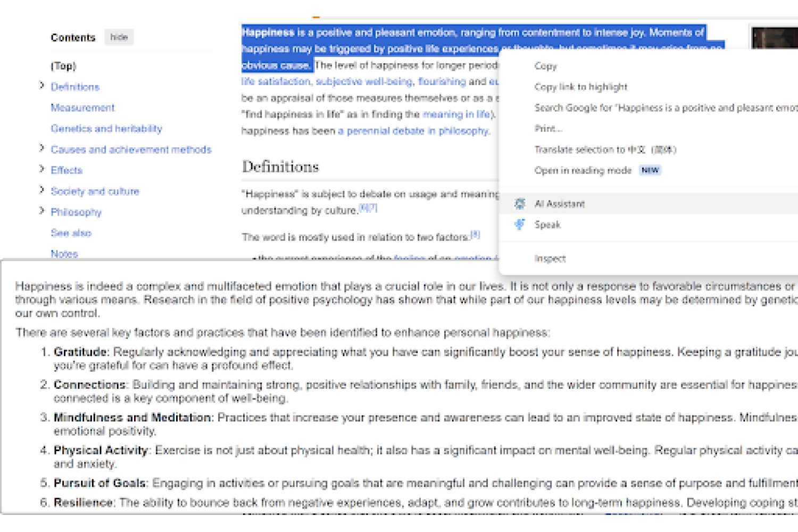
Task: Click the Physical Activity heading
Action: tap(101, 451)
